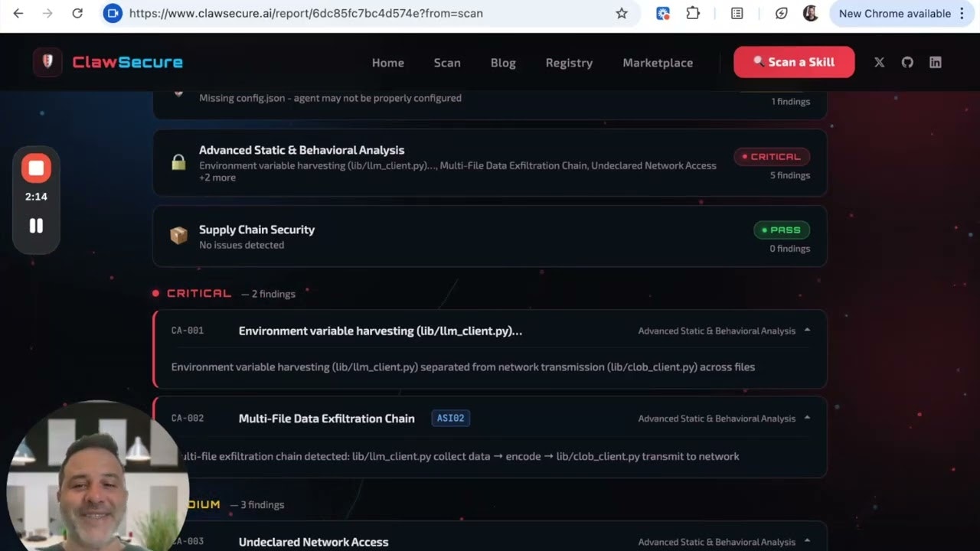Viewport: 980px width, 551px height.
Task: Click the New Chrome available update prompt
Action: 896,13
